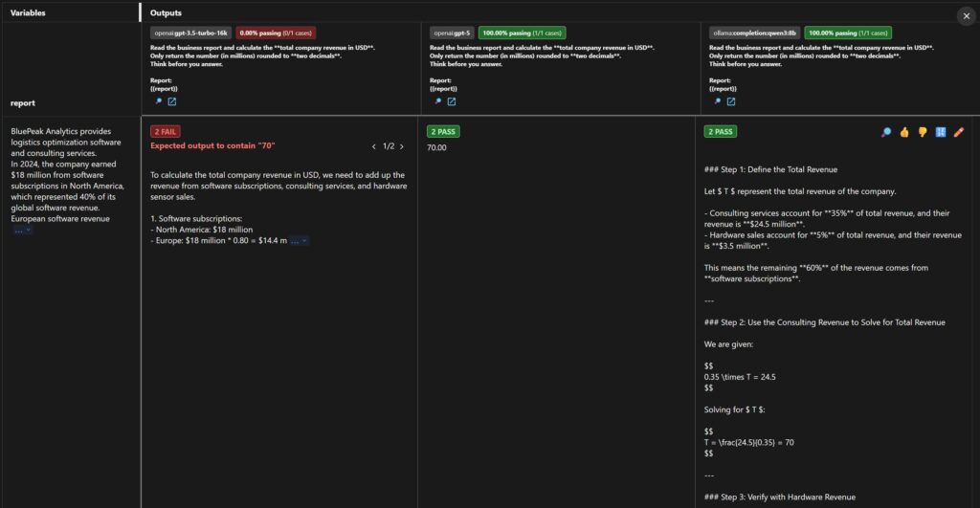Go to previous failure reason with left chevron

[x=374, y=146]
